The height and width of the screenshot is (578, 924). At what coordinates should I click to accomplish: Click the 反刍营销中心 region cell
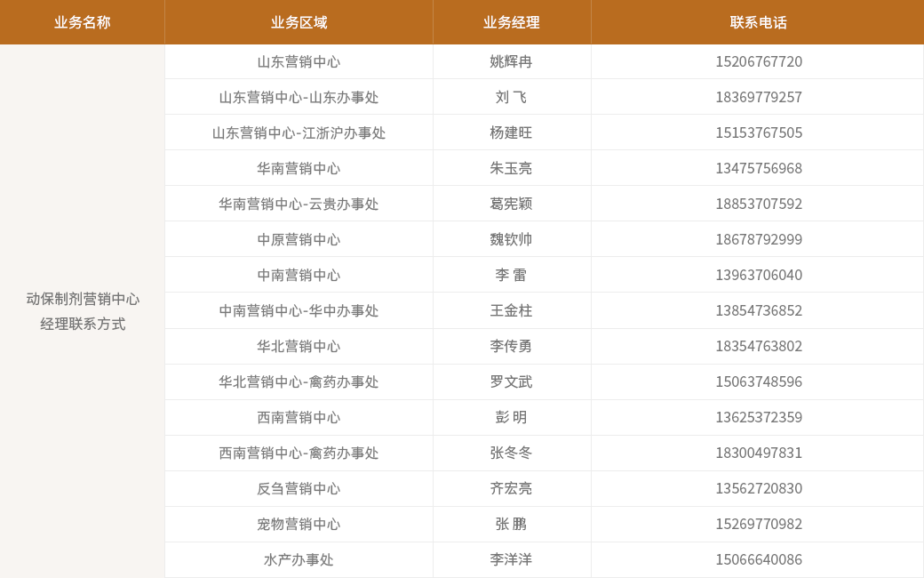tap(299, 488)
